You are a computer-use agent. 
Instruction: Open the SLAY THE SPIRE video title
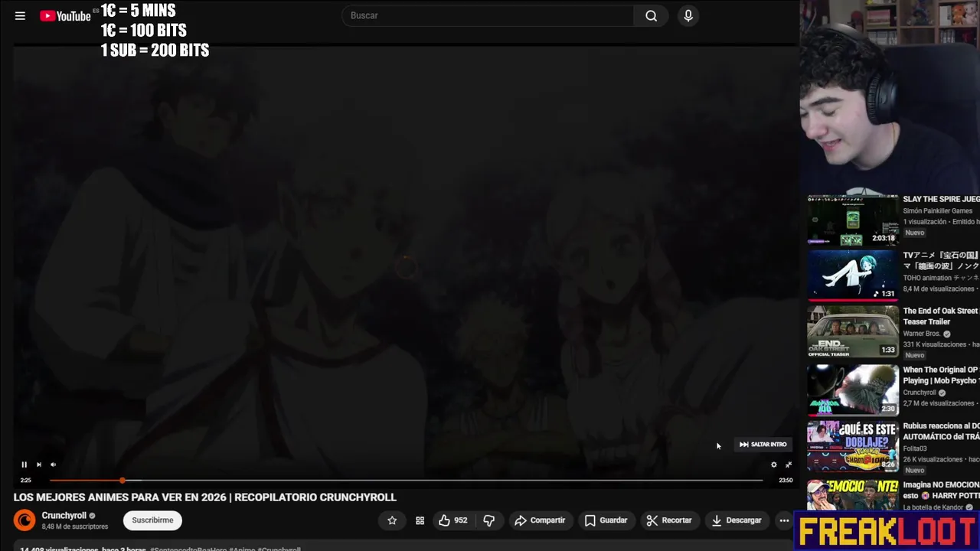(x=941, y=199)
